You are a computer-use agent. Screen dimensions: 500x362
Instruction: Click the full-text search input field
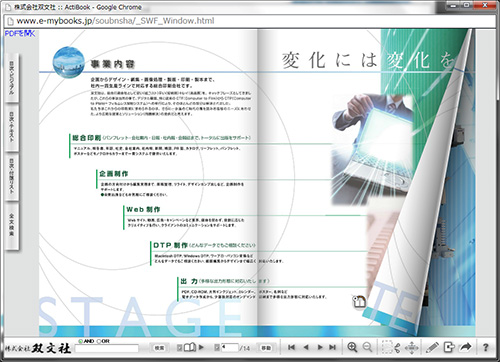pyautogui.click(x=107, y=349)
